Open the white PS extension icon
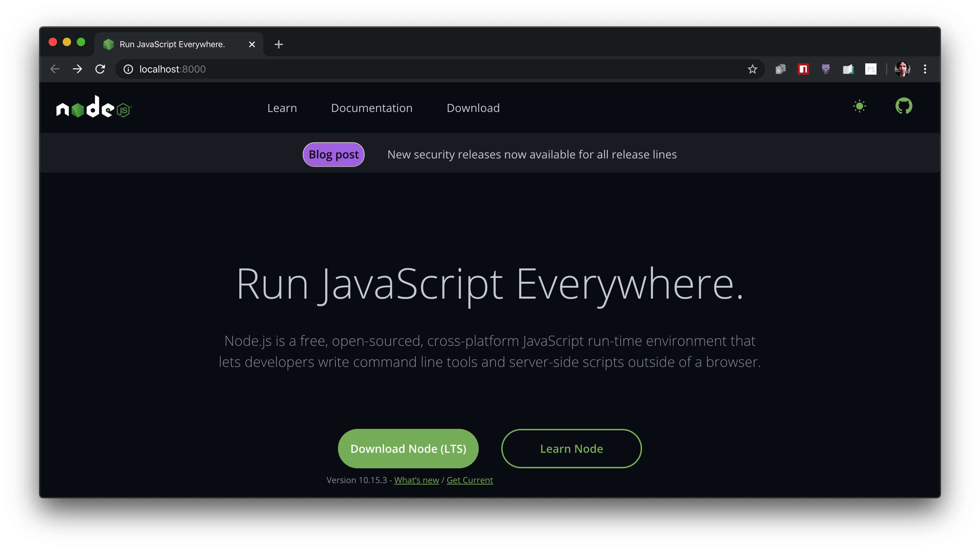 point(871,69)
